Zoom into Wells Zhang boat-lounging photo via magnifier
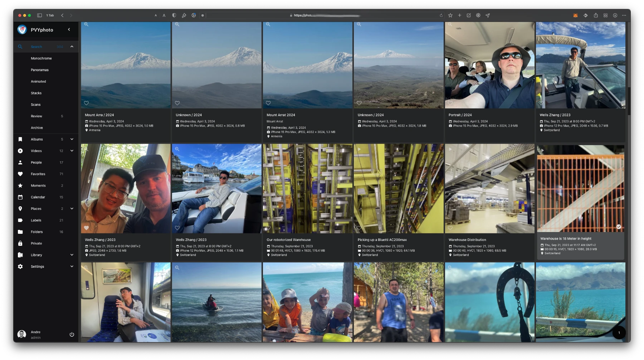Screen dimensions: 644x360 click(177, 149)
